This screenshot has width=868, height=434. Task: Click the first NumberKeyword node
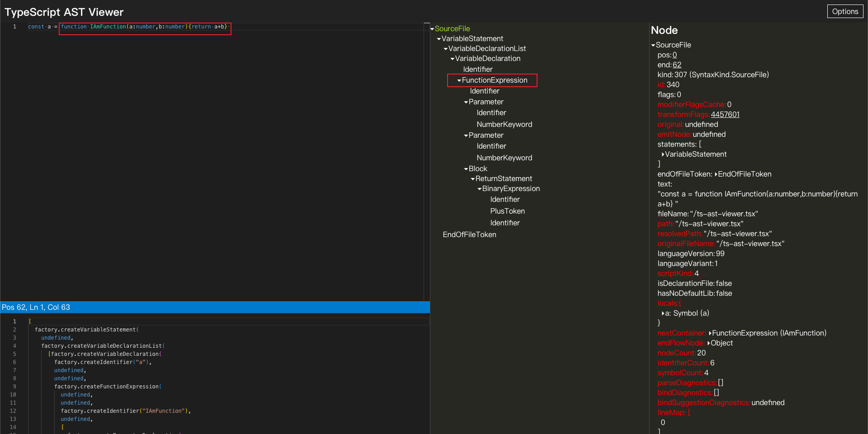[504, 124]
